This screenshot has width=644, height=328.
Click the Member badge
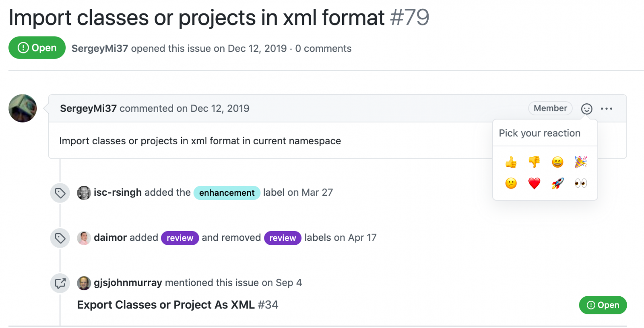tap(550, 108)
